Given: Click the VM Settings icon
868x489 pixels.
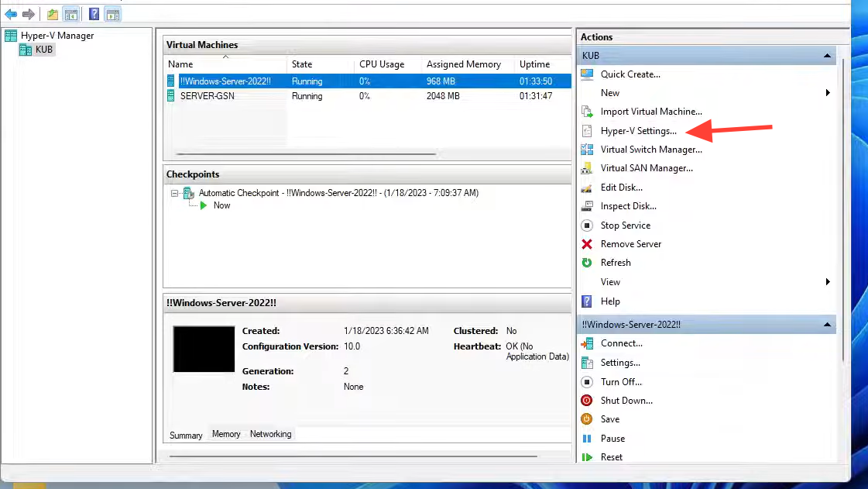Looking at the screenshot, I should tap(587, 363).
